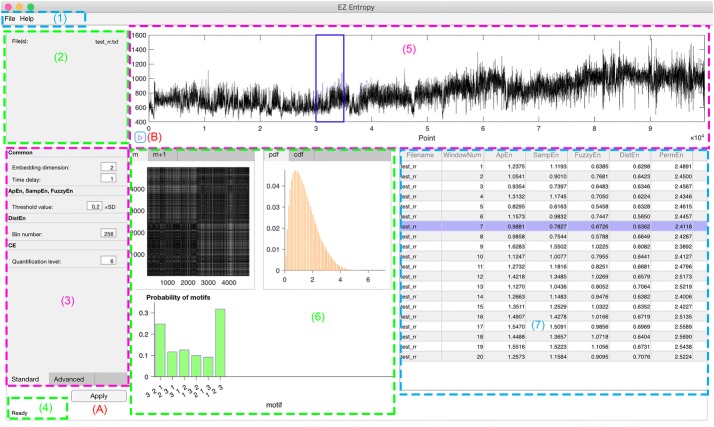Click WindowNum cell 11 in results table
This screenshot has width=714, height=427.
click(x=462, y=266)
